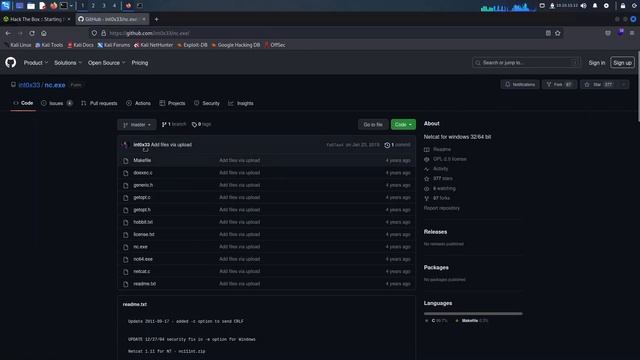Click Sign in link

click(596, 63)
